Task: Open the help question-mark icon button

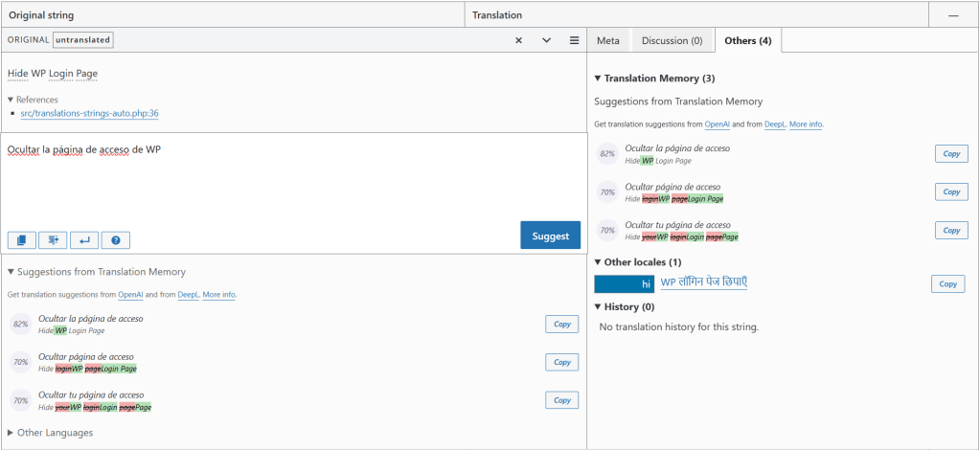Action: [116, 240]
